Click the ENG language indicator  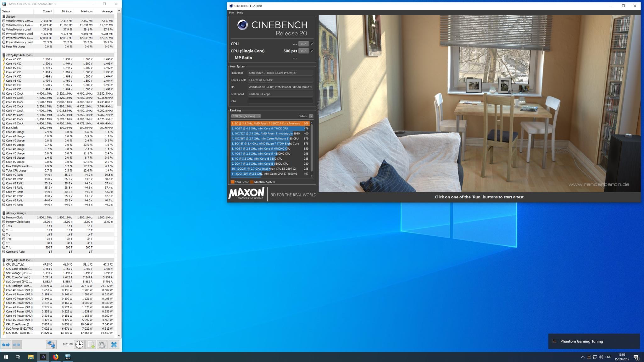click(608, 357)
